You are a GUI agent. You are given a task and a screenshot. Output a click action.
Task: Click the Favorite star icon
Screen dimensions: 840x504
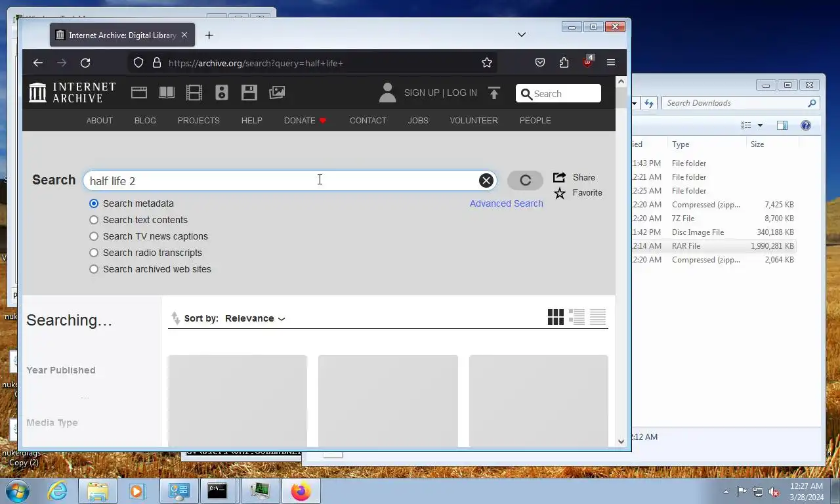tap(559, 193)
